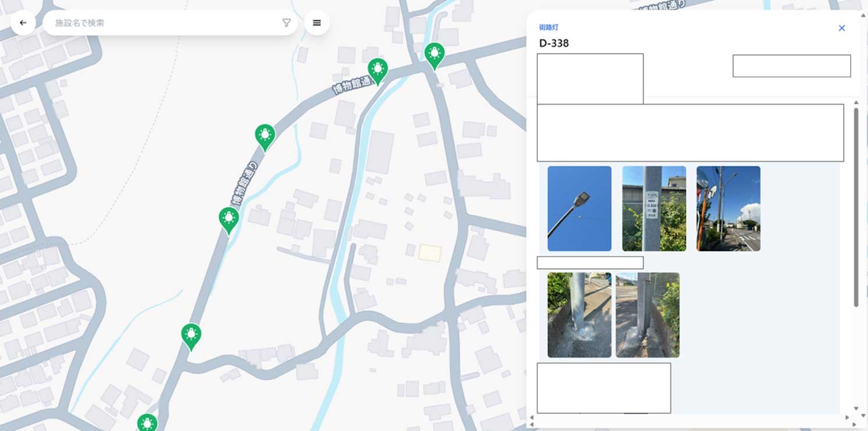
Task: Select streetlight marker just below lower 博物館通り label
Action: [229, 221]
